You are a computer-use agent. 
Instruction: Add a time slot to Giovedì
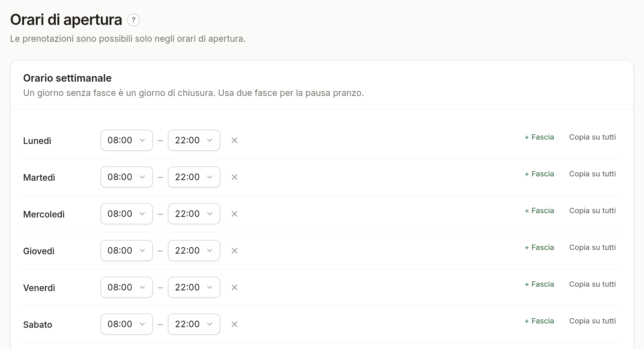539,247
